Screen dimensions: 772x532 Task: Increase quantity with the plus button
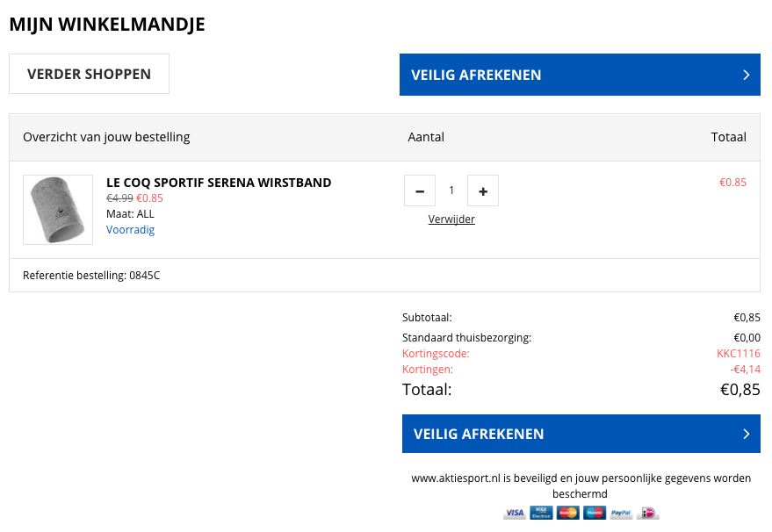click(x=483, y=191)
